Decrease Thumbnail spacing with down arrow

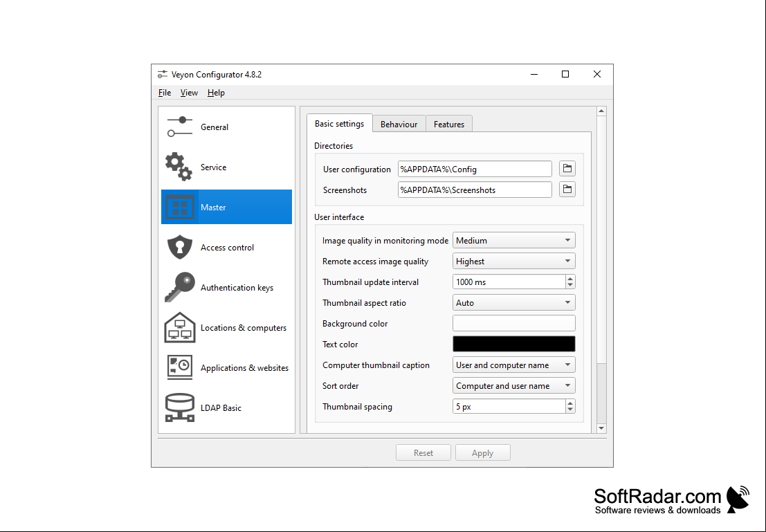tap(570, 410)
